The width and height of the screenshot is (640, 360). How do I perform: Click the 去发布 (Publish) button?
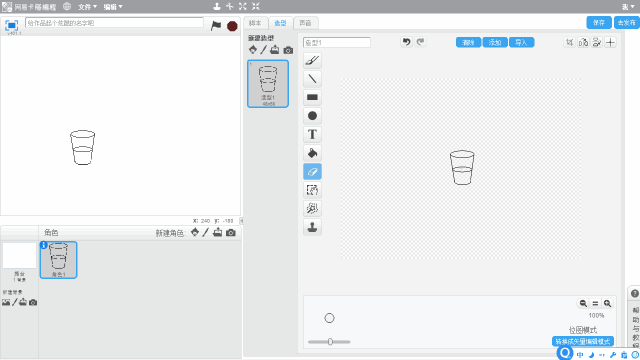[627, 23]
